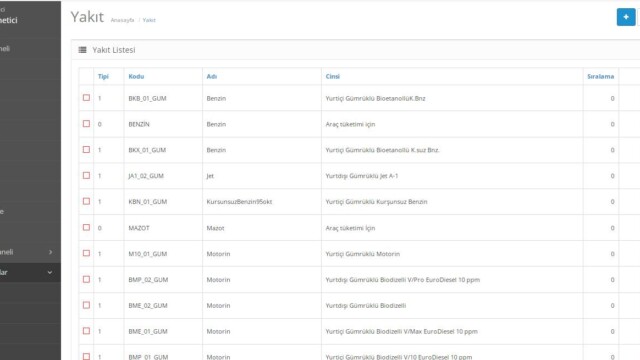Screen dimensions: 640x360
Task: Click the Yakıt breadcrumb link
Action: pyautogui.click(x=149, y=20)
